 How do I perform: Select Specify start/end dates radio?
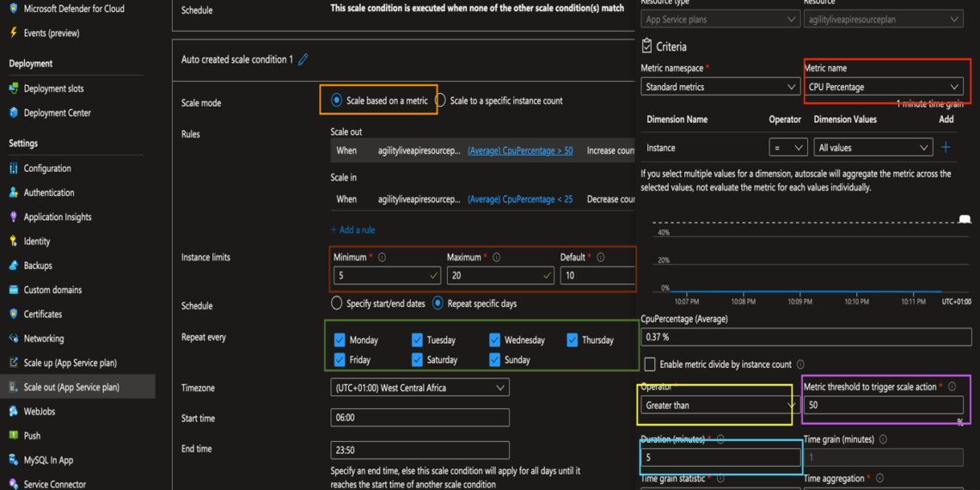337,303
